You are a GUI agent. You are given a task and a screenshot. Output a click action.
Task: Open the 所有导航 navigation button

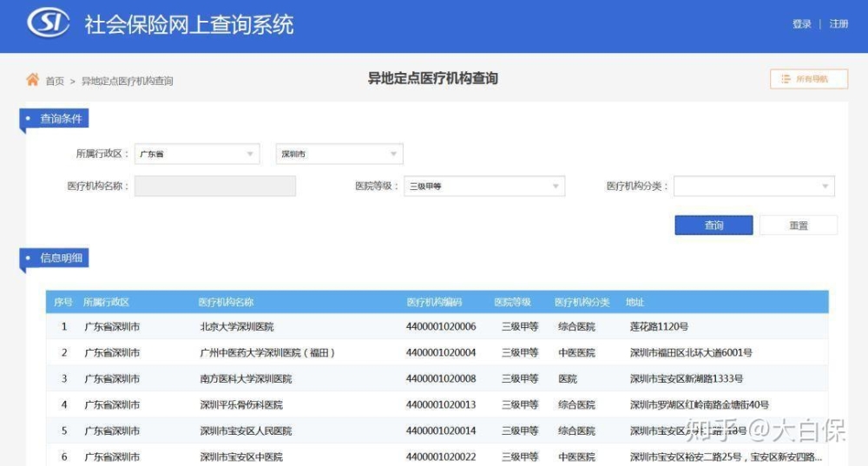click(809, 79)
